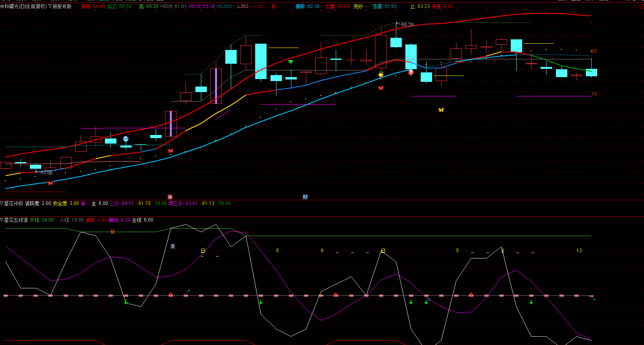Viewport: 644px width, 345px height.
Task: Click the blue 财 marker on the time axis
Action: click(305, 197)
